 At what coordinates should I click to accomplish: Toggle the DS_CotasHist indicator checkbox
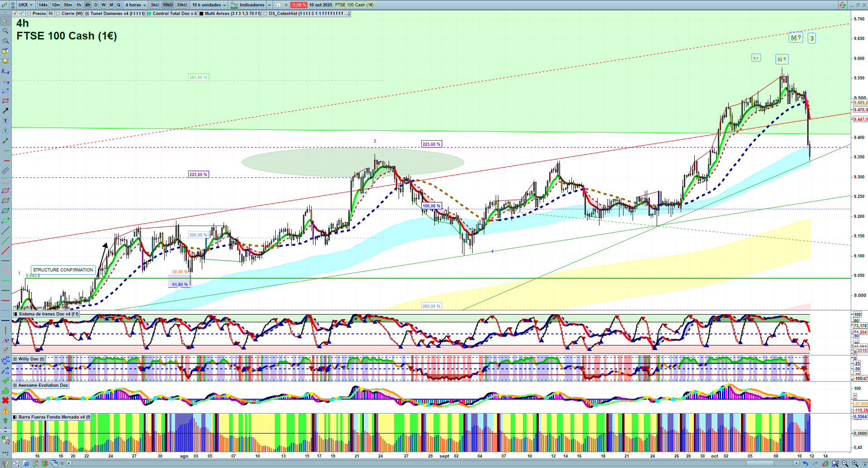coord(265,14)
